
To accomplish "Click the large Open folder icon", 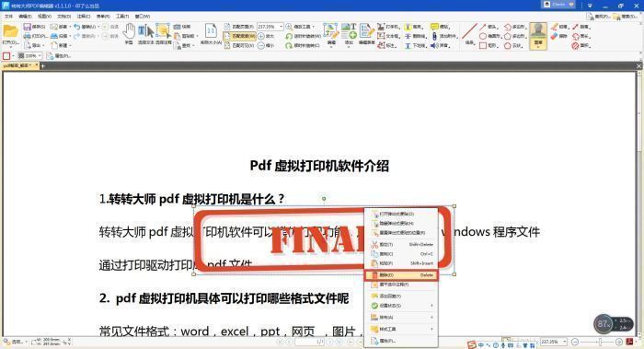I will click(10, 31).
